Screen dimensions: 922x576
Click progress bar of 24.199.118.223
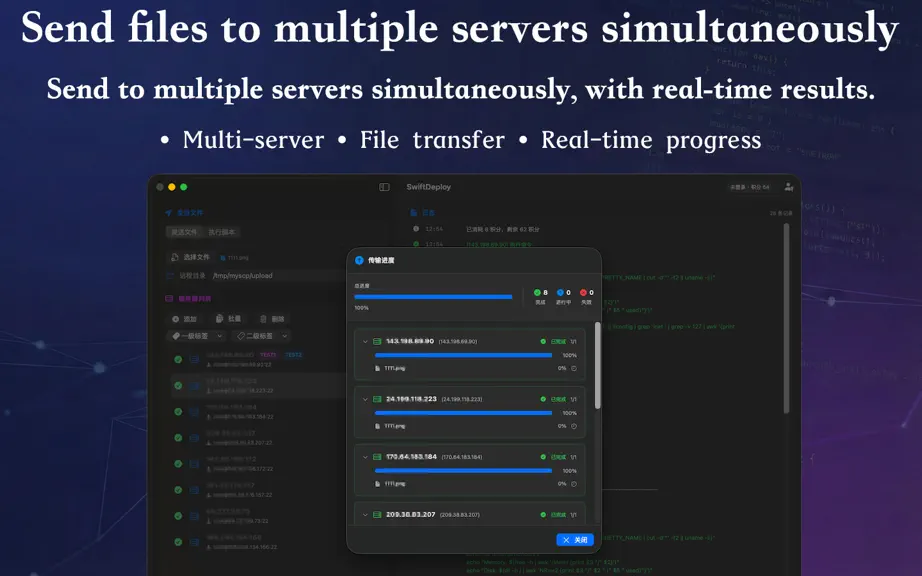point(463,413)
